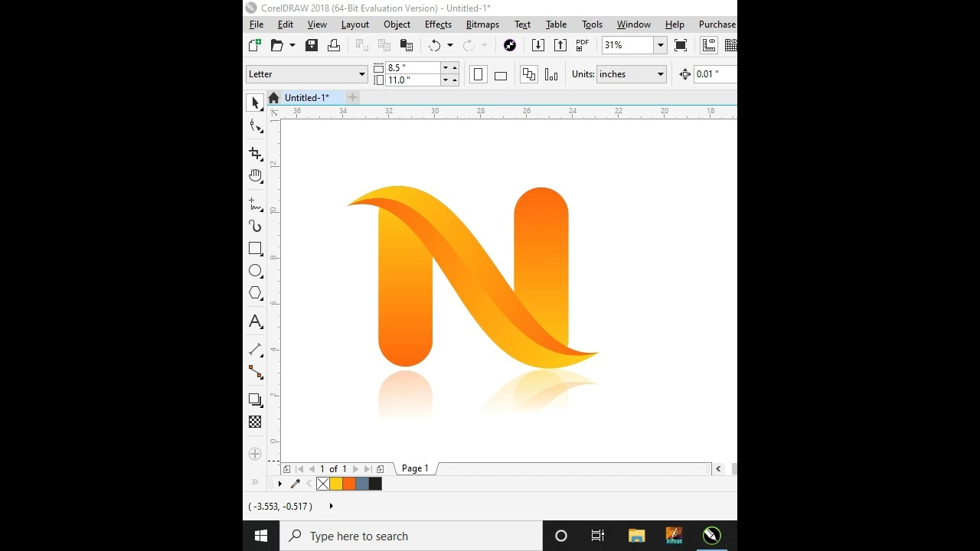980x551 pixels.
Task: Select the Shape tool
Action: [256, 126]
